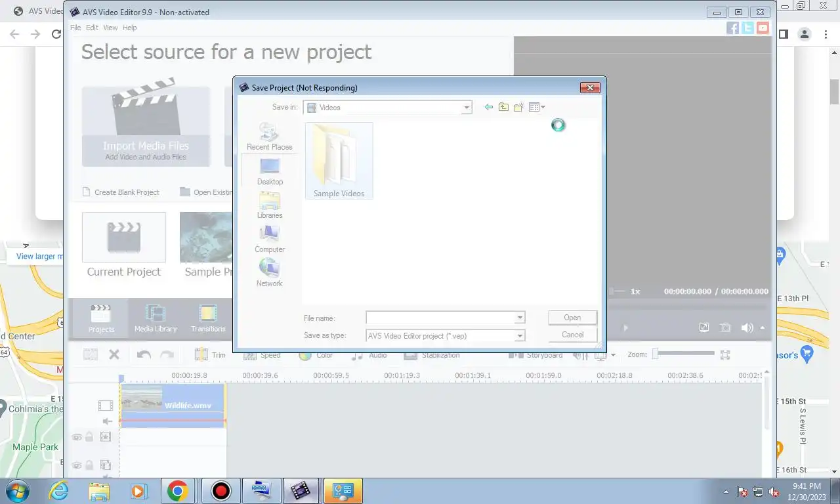Switch to the Media Library tab
The width and height of the screenshot is (840, 504).
click(x=156, y=318)
